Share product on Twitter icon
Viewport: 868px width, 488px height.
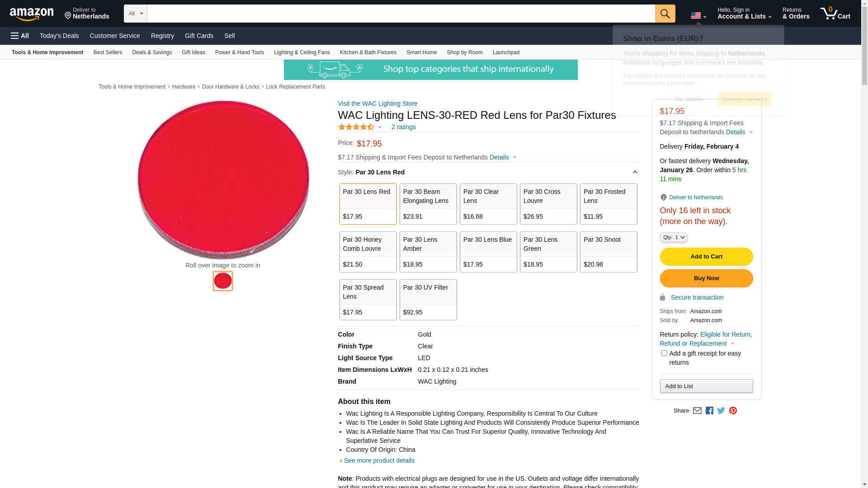click(721, 411)
